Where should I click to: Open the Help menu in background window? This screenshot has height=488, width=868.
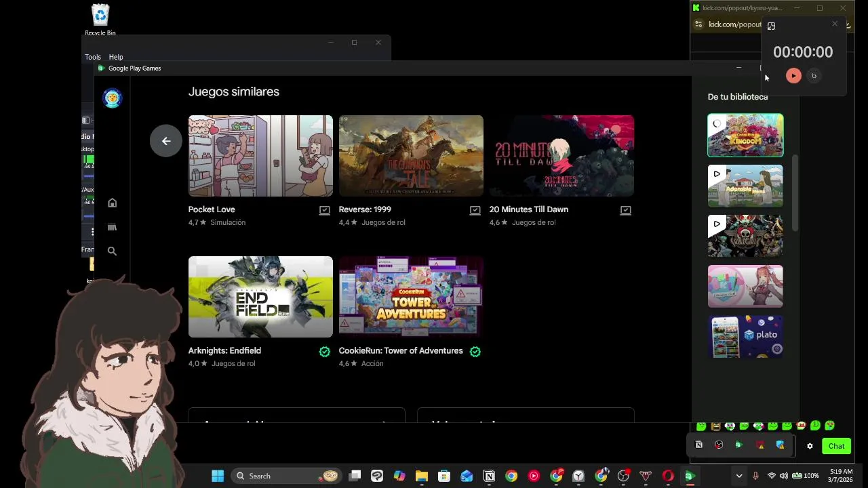click(x=116, y=57)
